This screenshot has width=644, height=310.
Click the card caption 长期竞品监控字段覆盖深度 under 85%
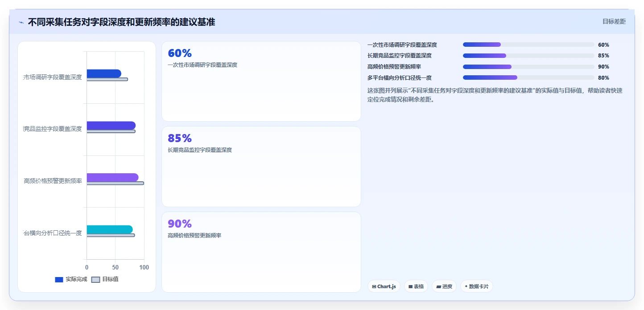pos(200,150)
